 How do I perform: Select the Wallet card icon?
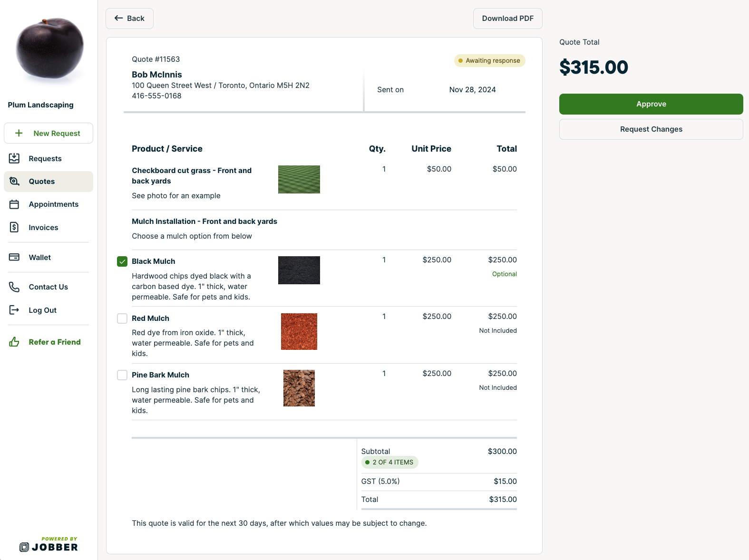tap(15, 257)
